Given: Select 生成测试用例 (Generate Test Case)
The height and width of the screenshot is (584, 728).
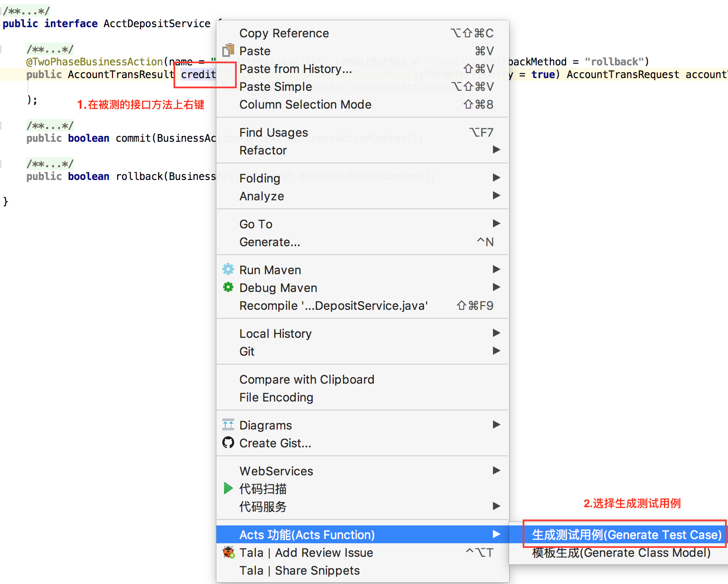Looking at the screenshot, I should pos(626,535).
